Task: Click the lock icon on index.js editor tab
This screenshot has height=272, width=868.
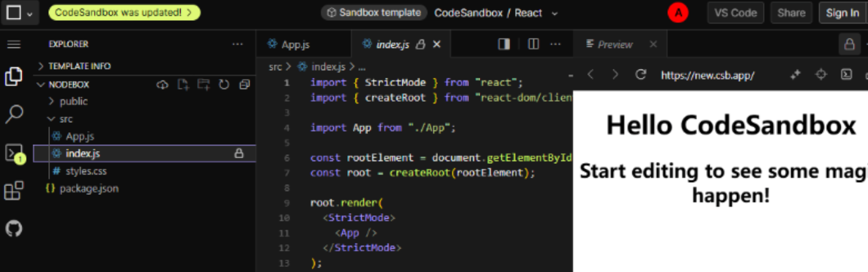Action: pyautogui.click(x=420, y=44)
